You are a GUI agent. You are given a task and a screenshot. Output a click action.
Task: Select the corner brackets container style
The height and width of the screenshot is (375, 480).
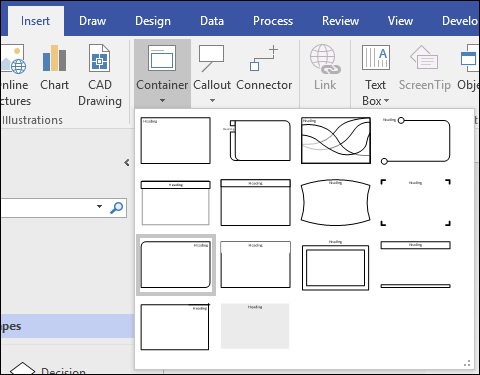click(416, 202)
